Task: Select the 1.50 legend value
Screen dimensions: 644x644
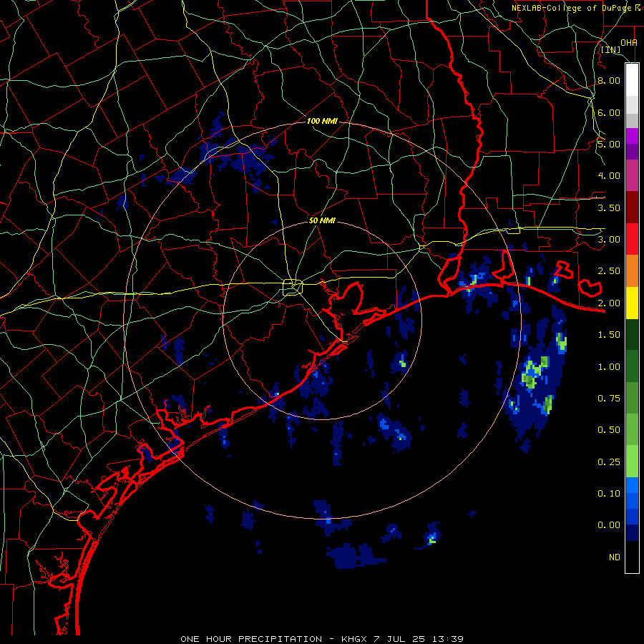Action: click(609, 335)
